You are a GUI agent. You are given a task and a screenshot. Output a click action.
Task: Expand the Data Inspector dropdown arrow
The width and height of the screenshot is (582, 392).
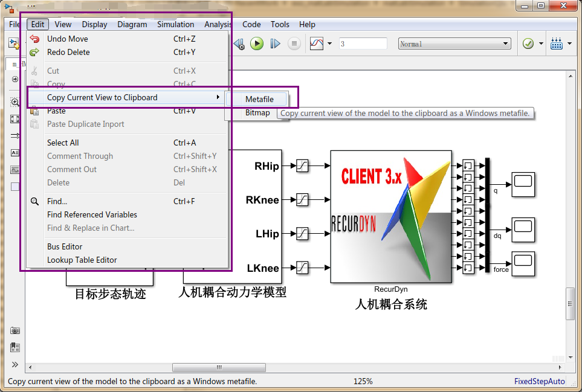(x=329, y=43)
